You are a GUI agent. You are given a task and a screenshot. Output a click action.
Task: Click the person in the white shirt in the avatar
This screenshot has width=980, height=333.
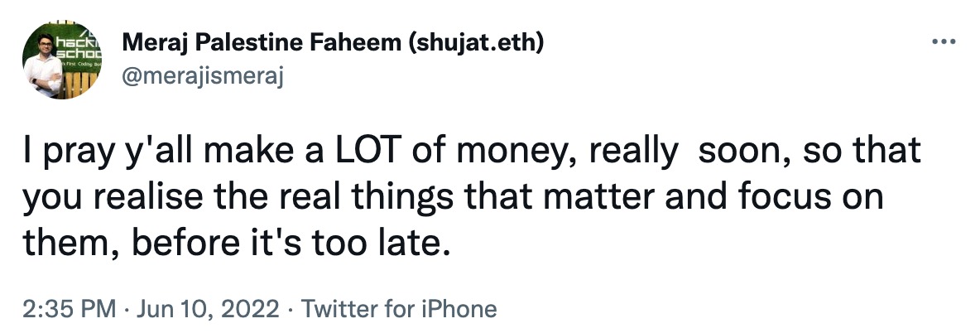(x=44, y=65)
